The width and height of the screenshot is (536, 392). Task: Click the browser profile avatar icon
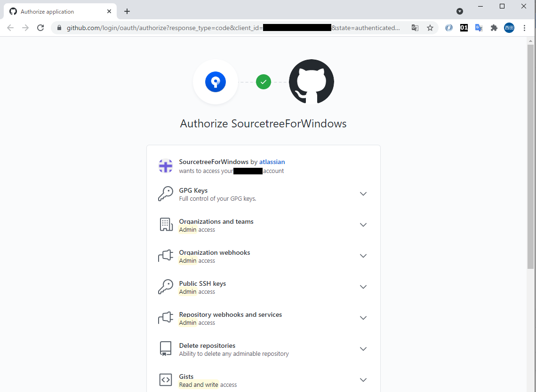click(x=509, y=28)
